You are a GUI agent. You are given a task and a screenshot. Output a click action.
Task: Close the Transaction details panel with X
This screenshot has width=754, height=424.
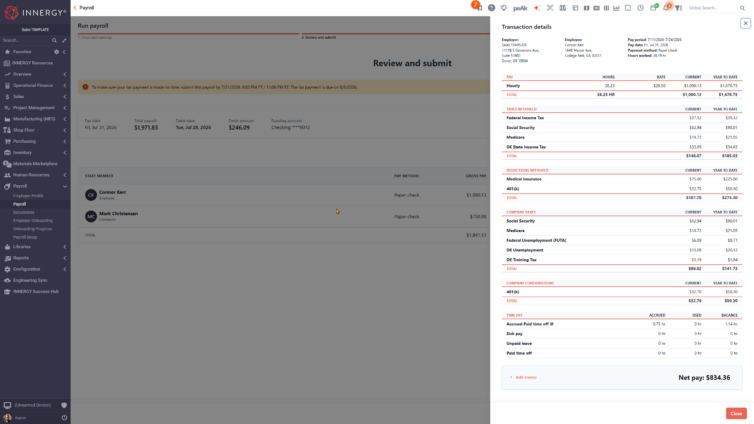745,23
